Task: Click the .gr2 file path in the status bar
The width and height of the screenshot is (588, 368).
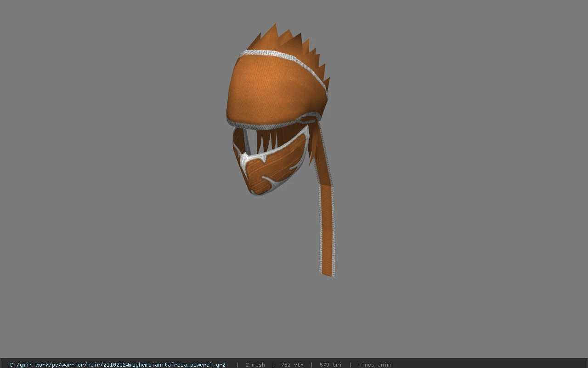Action: point(118,365)
